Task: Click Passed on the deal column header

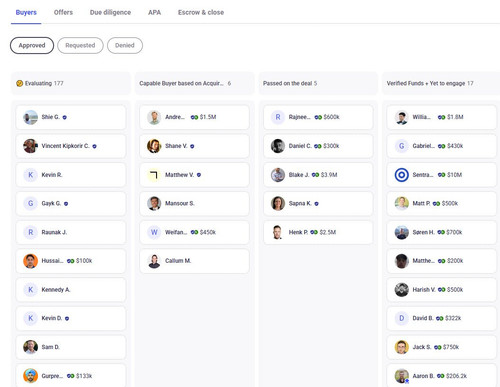Action: (x=318, y=83)
